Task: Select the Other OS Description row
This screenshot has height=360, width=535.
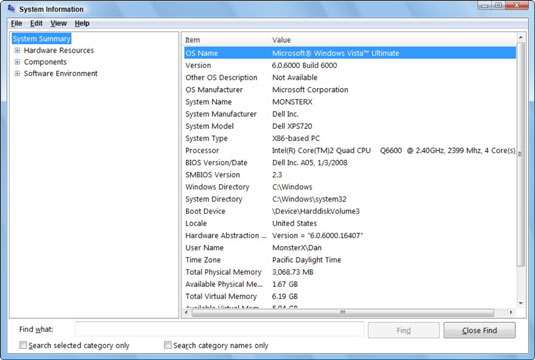Action: pyautogui.click(x=350, y=77)
